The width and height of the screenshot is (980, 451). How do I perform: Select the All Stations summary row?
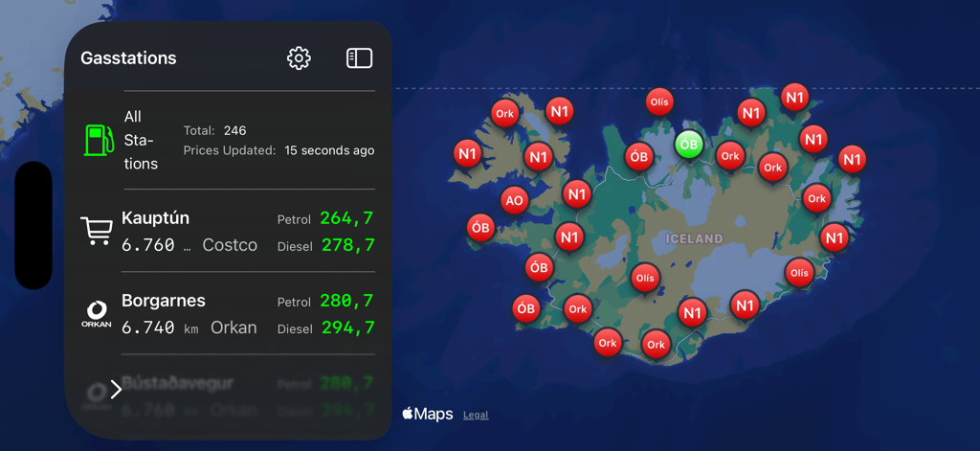(229, 140)
